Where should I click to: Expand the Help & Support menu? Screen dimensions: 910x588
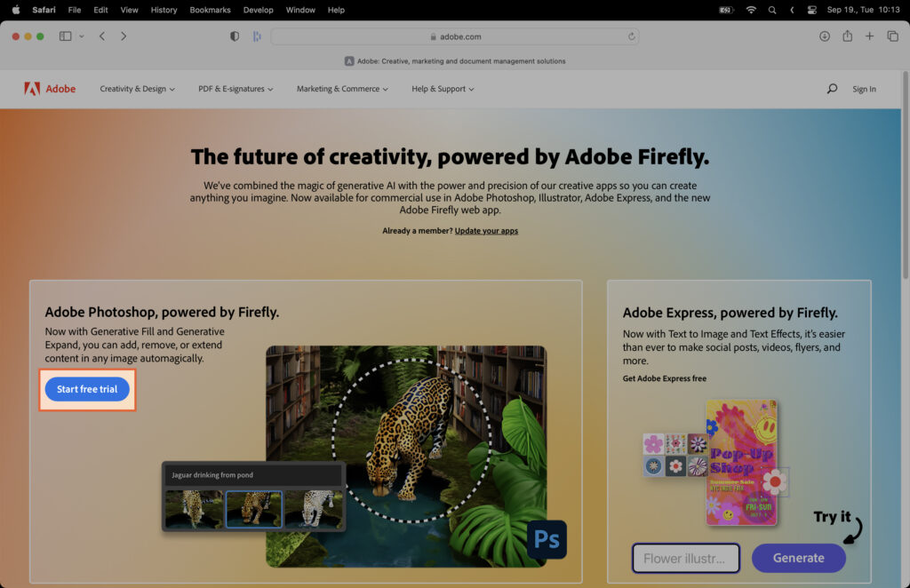[443, 89]
